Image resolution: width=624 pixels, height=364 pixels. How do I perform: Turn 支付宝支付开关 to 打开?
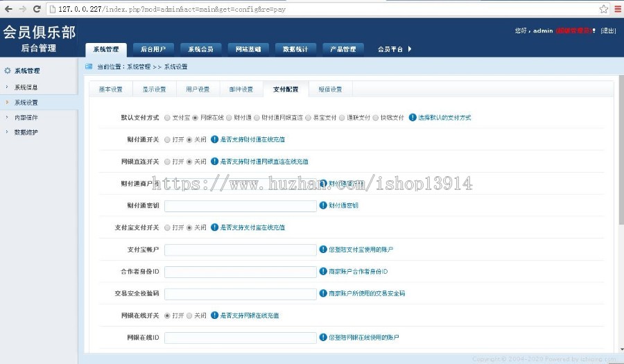pyautogui.click(x=167, y=227)
